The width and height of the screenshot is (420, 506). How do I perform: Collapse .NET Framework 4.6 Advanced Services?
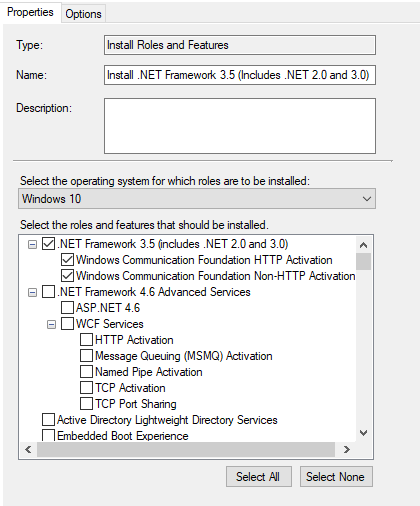pos(32,293)
